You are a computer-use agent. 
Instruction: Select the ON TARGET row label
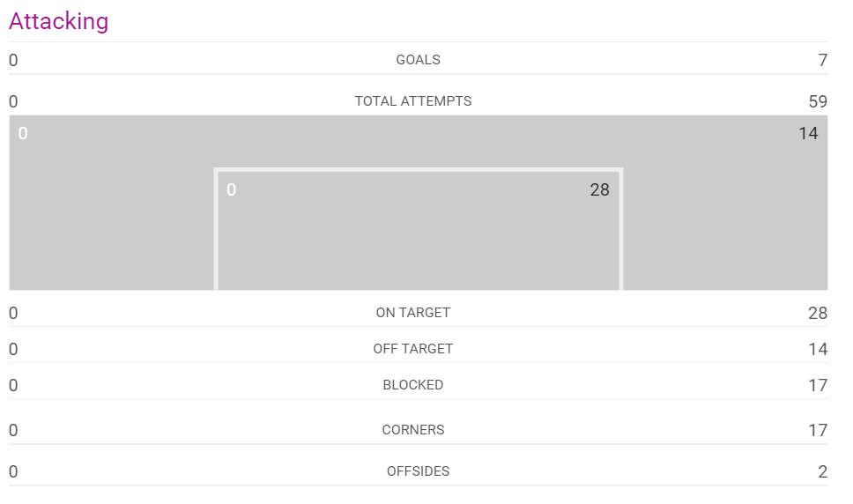coord(412,313)
